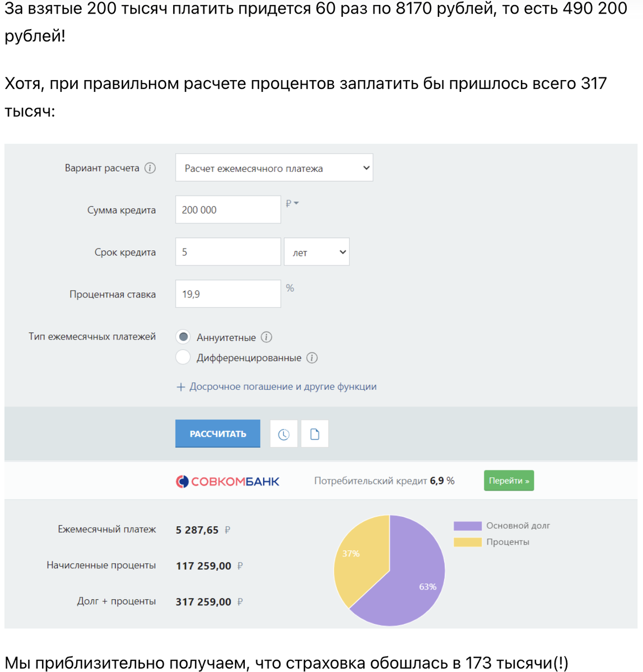Click the green Перейти » button
643x672 pixels.
tap(509, 480)
